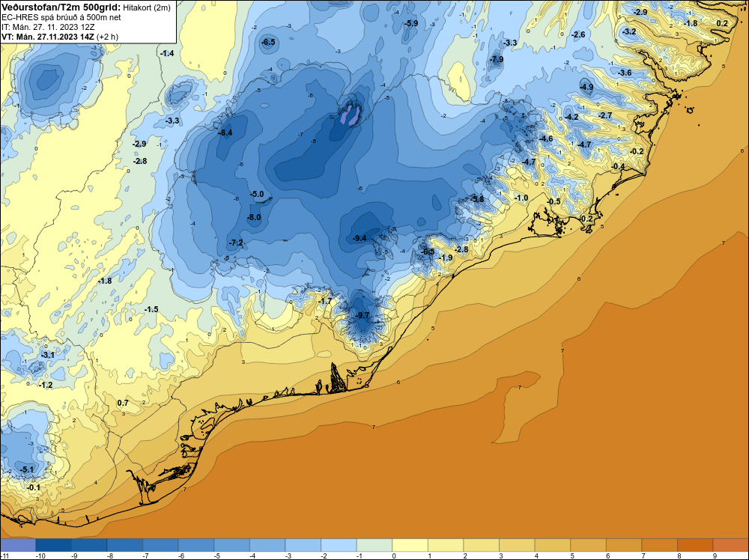This screenshot has width=749, height=560.
Task: Click the -2.6 temperature label
Action: tap(578, 35)
